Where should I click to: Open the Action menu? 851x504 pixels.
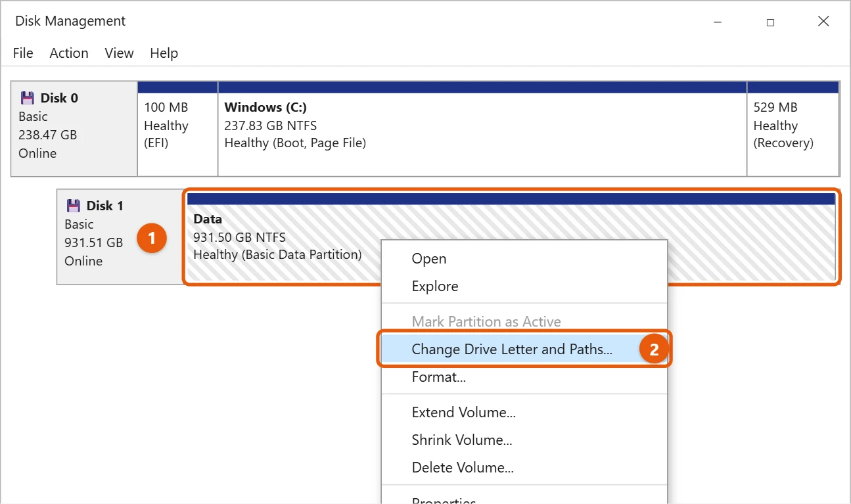[x=69, y=53]
